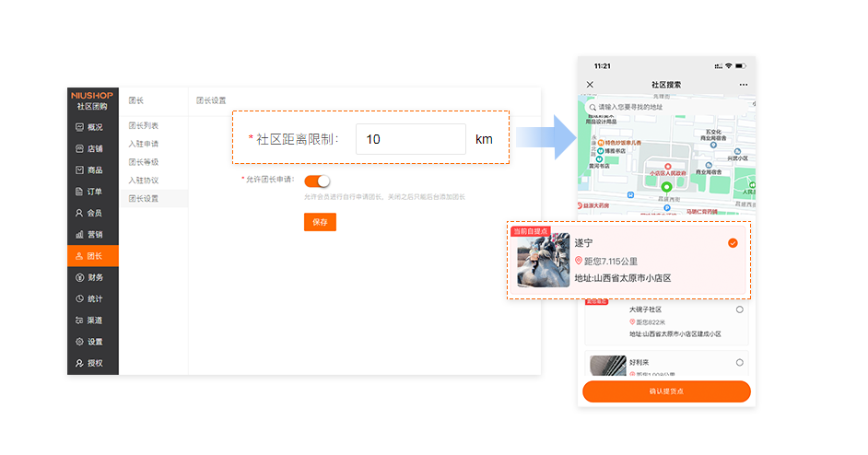868x455 pixels.
Task: Click the 小店区人民政府 map marker
Action: pos(668,167)
